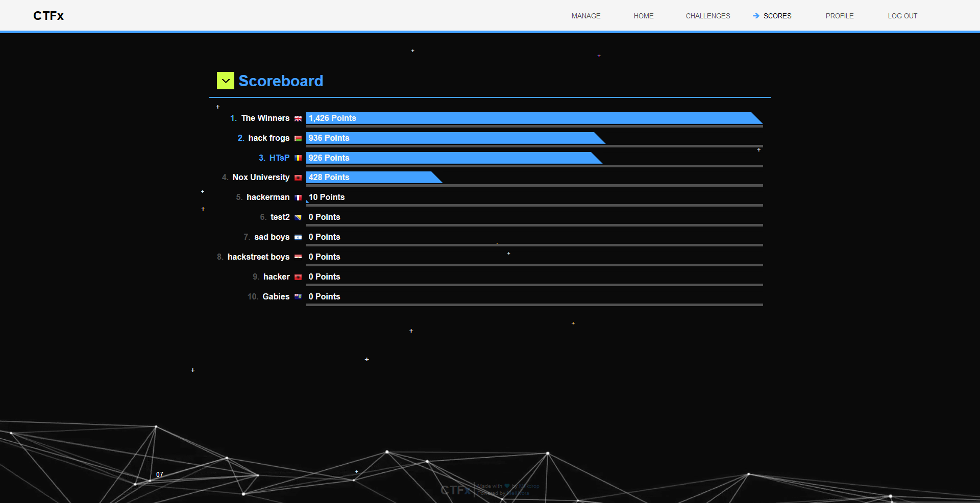
Task: Collapse the Scoreboard section chevron
Action: point(226,81)
